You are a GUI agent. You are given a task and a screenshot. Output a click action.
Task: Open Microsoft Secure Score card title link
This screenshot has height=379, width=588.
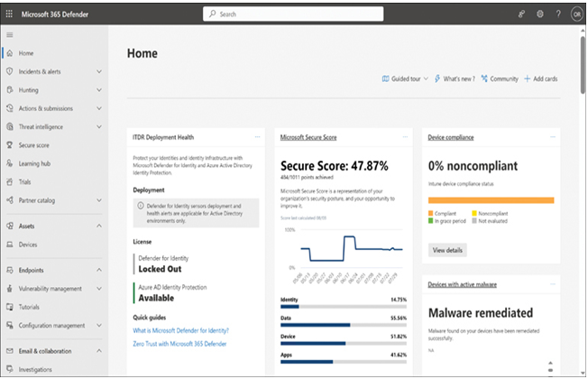pyautogui.click(x=308, y=137)
